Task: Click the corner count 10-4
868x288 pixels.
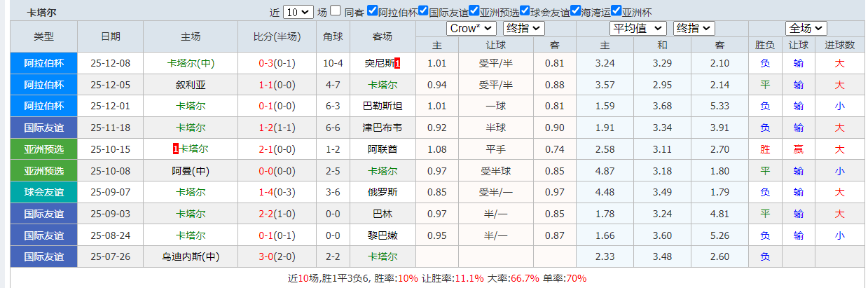Action: [333, 63]
